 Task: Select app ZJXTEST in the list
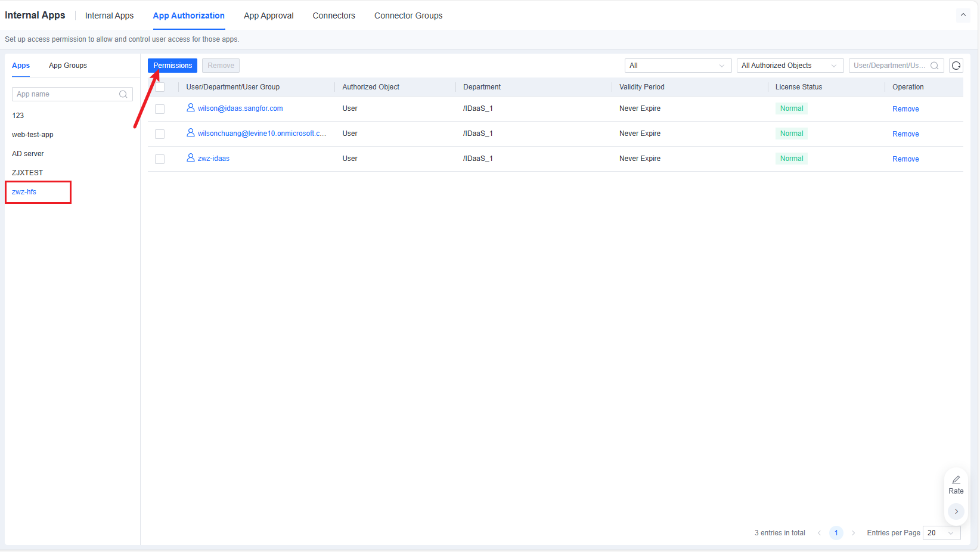pos(27,173)
